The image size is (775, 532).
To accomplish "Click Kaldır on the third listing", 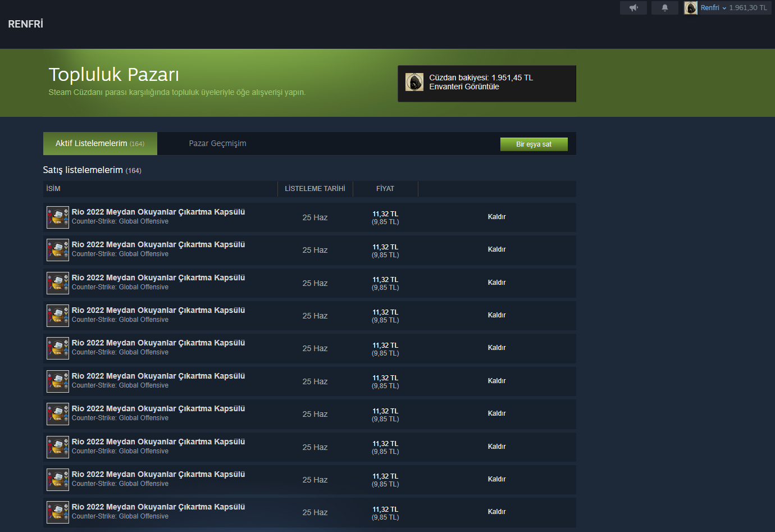I will pyautogui.click(x=497, y=283).
